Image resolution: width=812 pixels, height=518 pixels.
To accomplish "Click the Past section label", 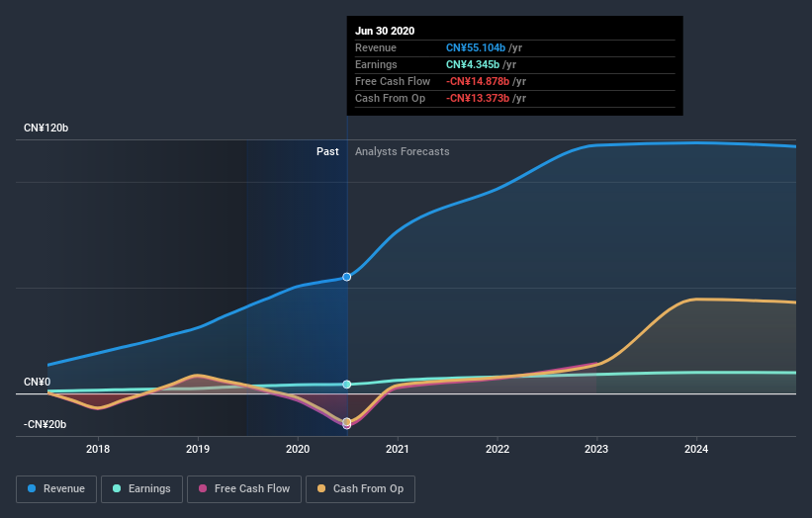I will click(327, 151).
